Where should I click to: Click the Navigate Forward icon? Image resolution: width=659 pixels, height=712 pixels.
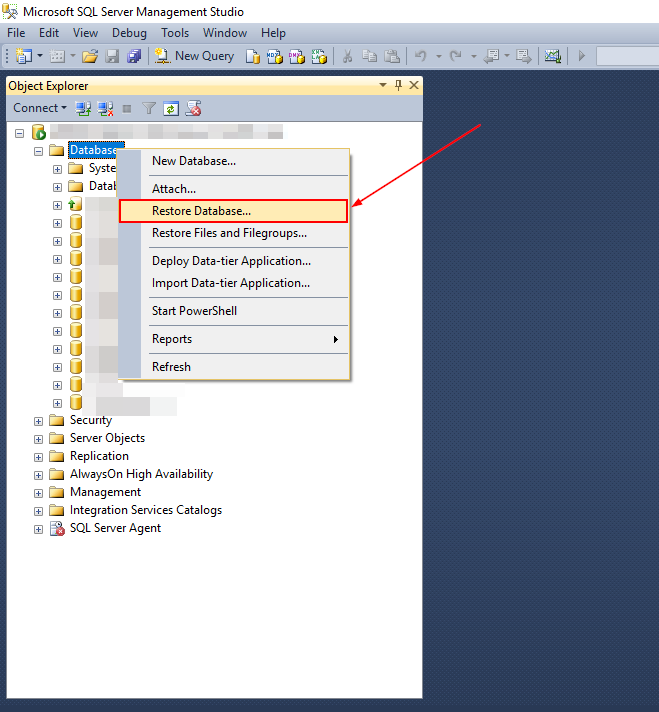click(523, 56)
